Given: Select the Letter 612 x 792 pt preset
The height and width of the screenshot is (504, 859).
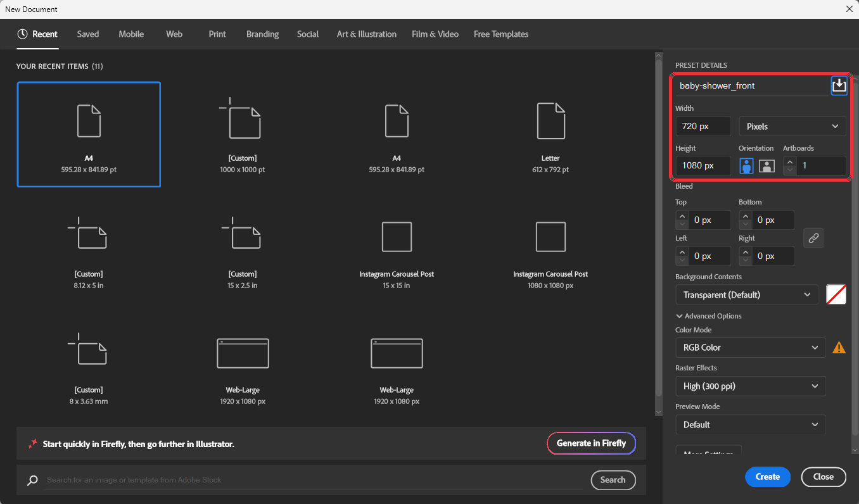Looking at the screenshot, I should tap(550, 134).
